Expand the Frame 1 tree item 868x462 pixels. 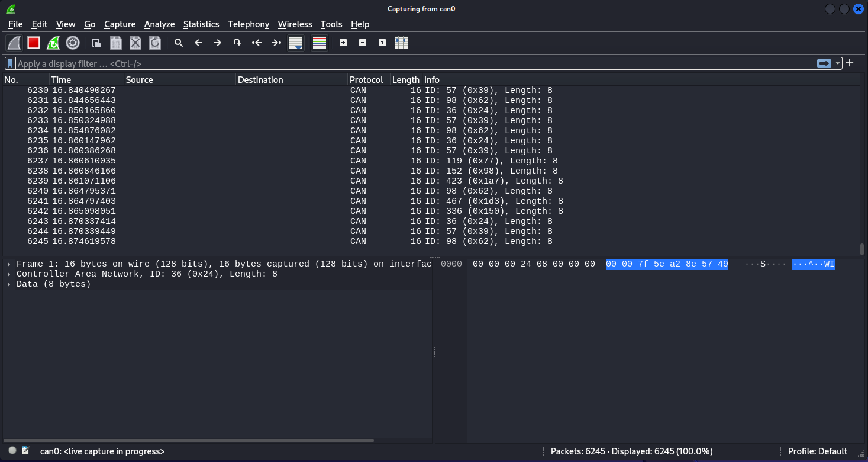click(9, 264)
